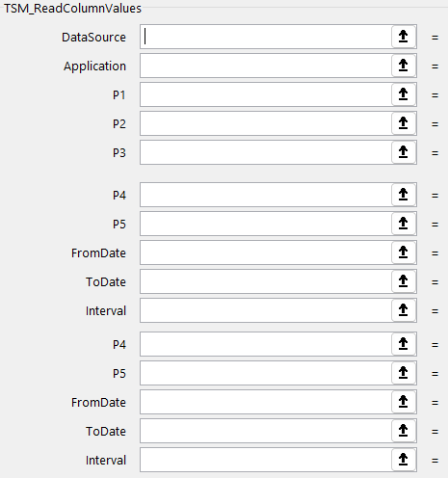448x478 pixels.
Task: Click the range selector icon for P3
Action: (x=404, y=152)
